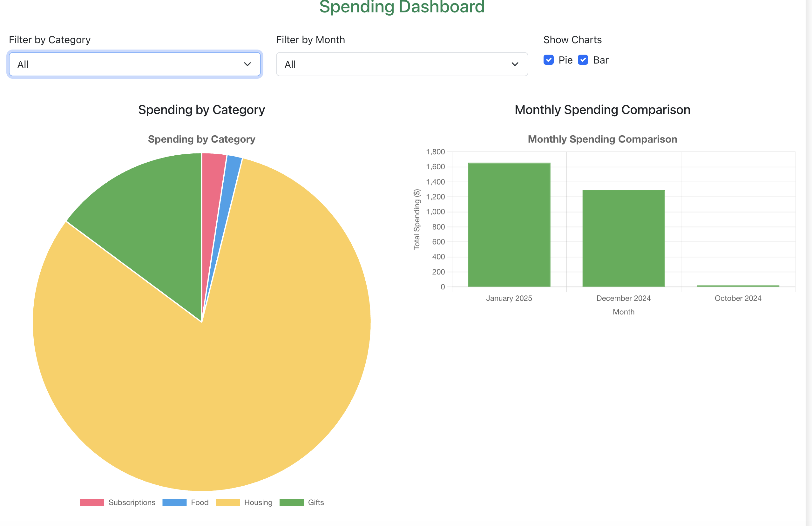
Task: Click the chevron arrow in Month filter
Action: click(x=515, y=64)
